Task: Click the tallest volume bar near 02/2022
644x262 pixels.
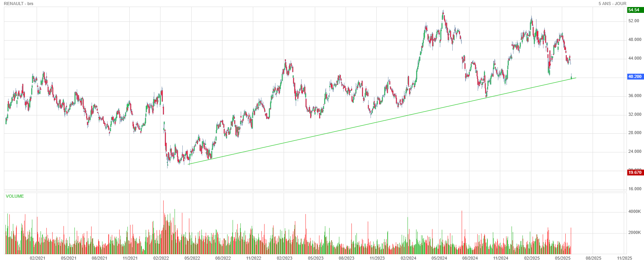Action: [163, 227]
